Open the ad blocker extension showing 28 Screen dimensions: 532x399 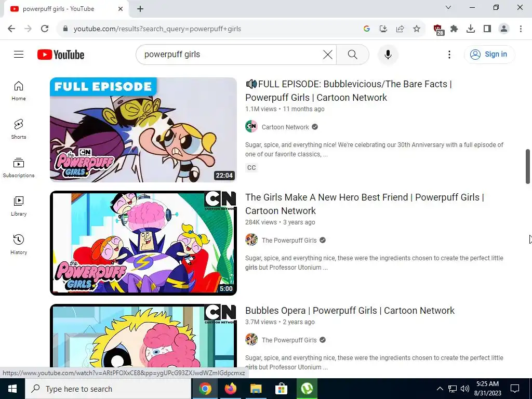point(438,30)
